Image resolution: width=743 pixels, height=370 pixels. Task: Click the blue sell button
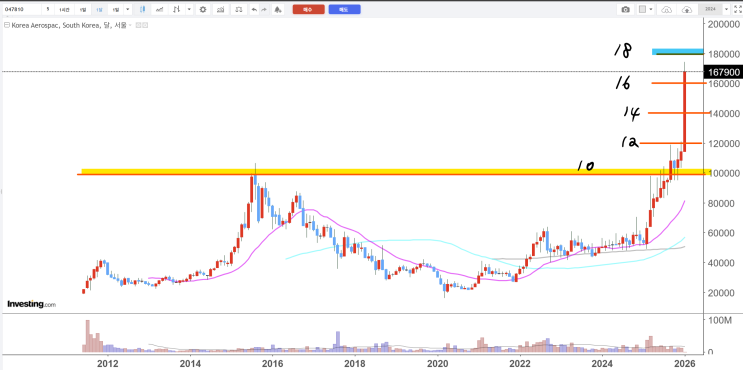tap(344, 9)
